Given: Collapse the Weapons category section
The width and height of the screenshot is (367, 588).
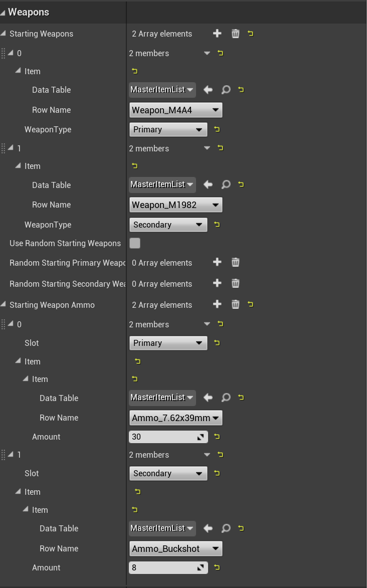Looking at the screenshot, I should pos(4,12).
